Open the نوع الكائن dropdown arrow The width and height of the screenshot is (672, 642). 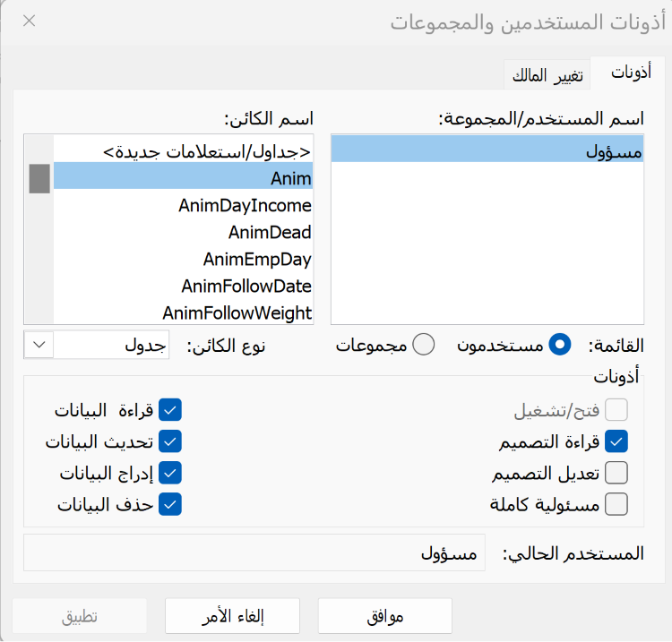39,345
